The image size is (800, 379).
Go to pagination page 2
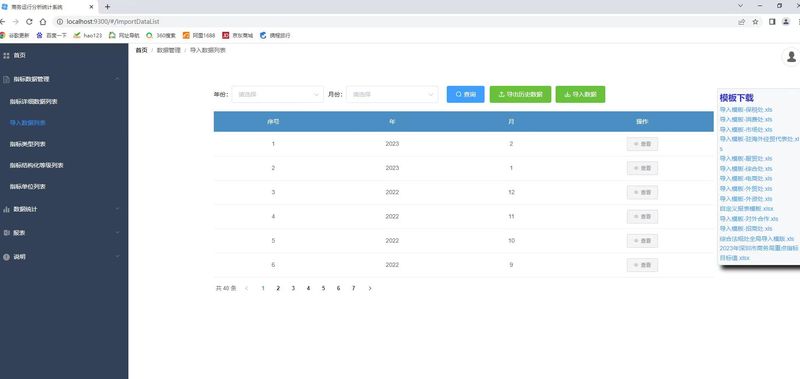[x=278, y=288]
